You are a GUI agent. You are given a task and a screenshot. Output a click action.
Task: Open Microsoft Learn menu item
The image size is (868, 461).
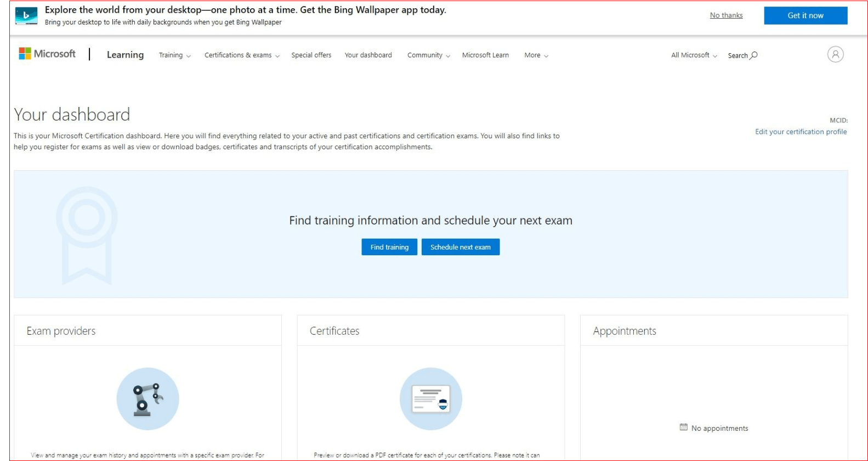click(485, 55)
